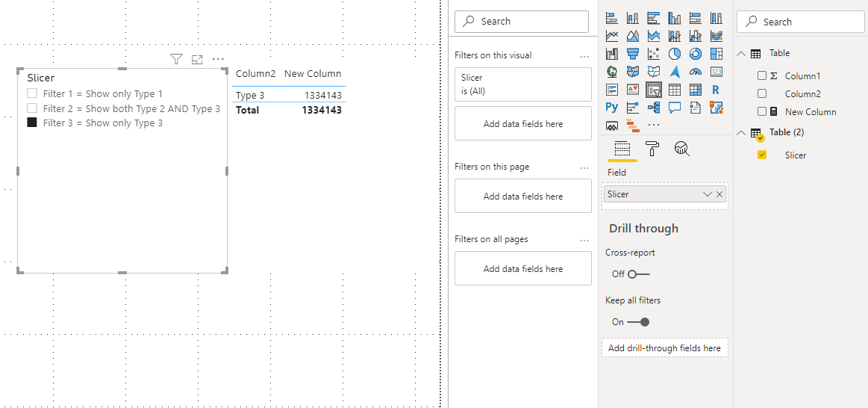Select the Funnel chart visual
The width and height of the screenshot is (868, 408).
tap(633, 54)
